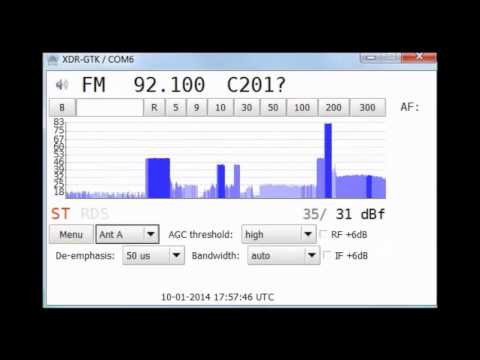Click the 100 step button
Screen dimensions: 480x360
coord(302,108)
